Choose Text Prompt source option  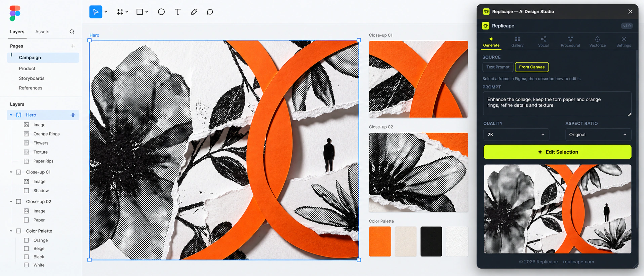(498, 67)
